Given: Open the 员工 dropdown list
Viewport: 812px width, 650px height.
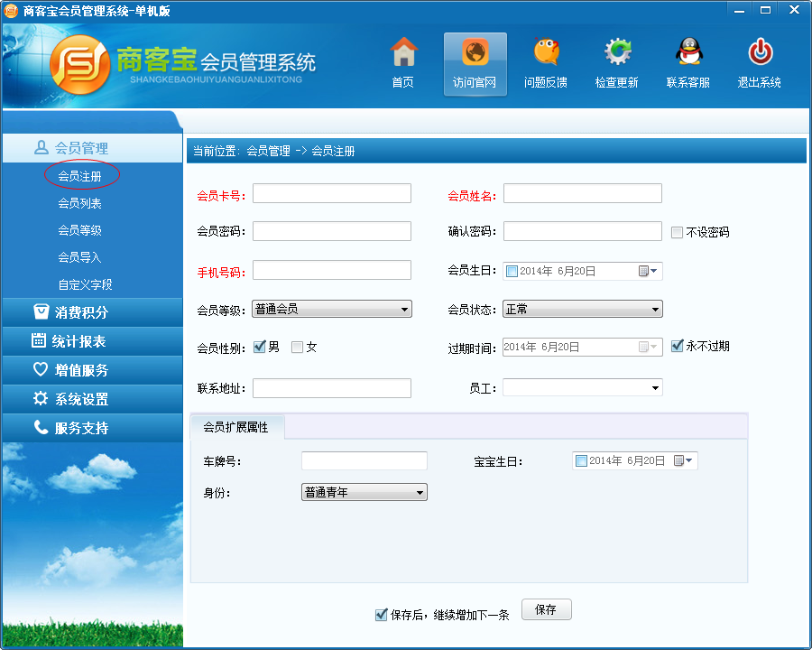Looking at the screenshot, I should [x=583, y=387].
